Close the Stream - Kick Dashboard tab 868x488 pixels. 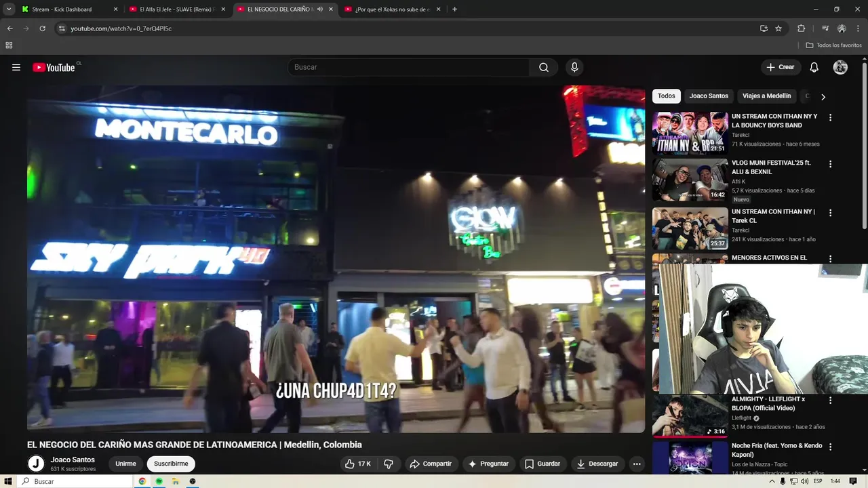click(115, 9)
